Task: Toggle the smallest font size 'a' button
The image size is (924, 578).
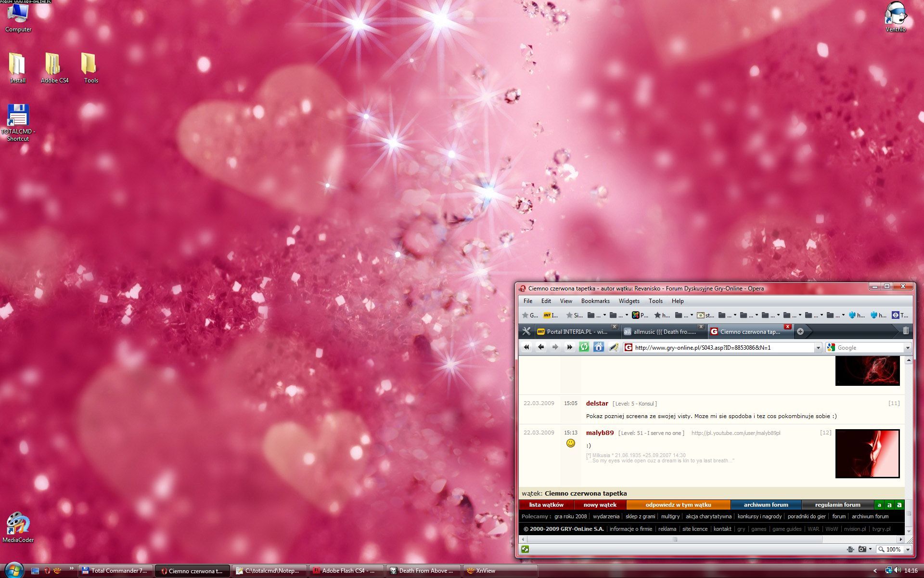Action: pos(879,505)
